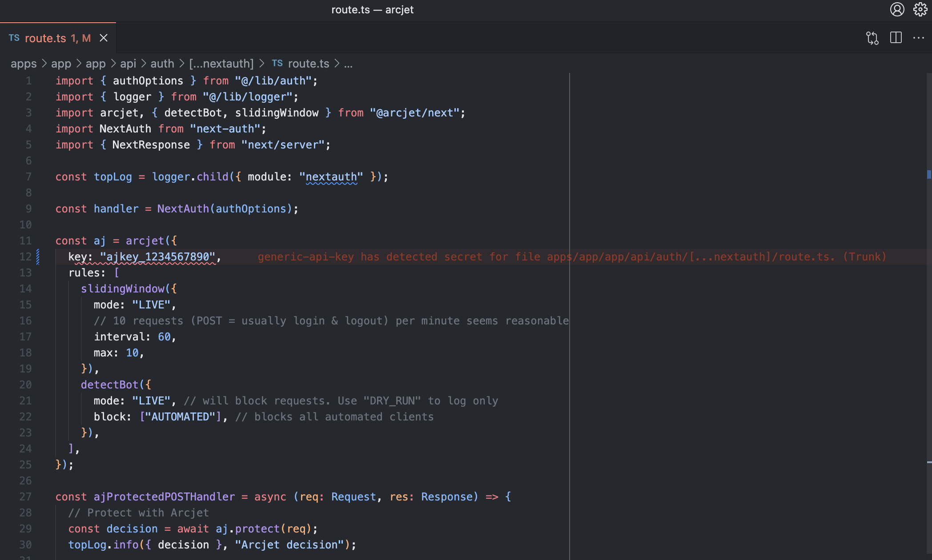
Task: Open the breadcrumb chevron after apps
Action: click(44, 63)
